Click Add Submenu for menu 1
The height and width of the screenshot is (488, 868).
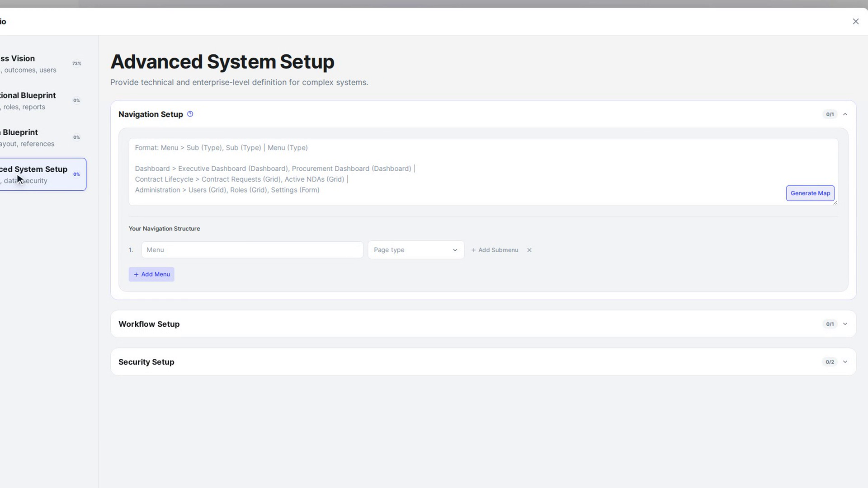coord(495,250)
